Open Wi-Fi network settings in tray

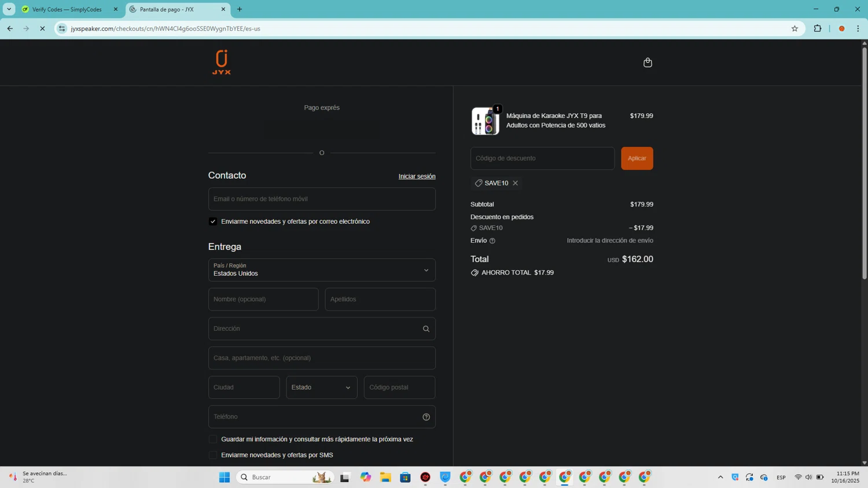798,477
